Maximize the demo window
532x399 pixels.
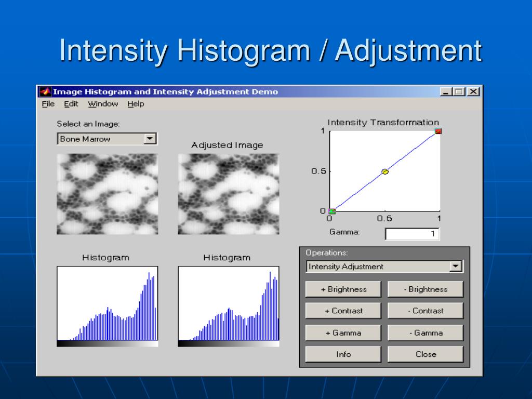click(x=459, y=91)
